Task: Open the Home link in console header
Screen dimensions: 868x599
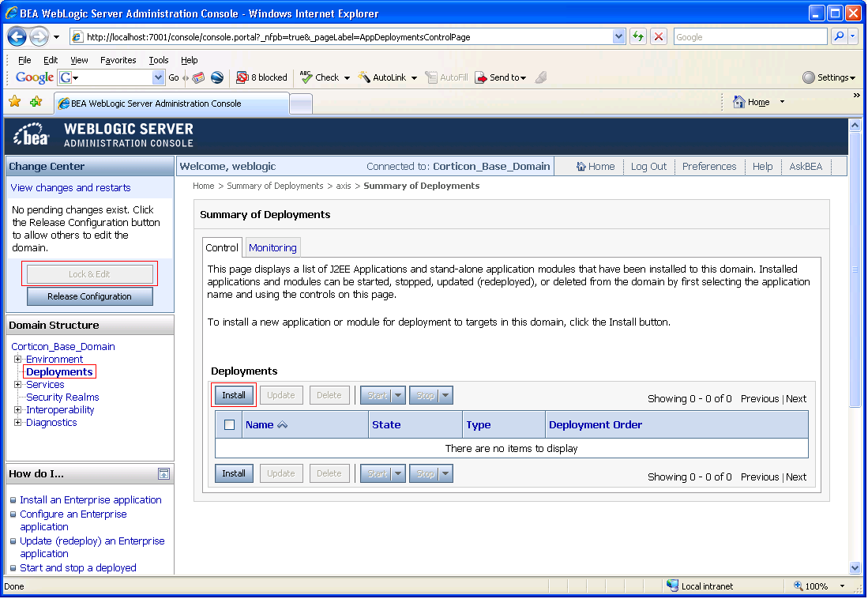Action: tap(596, 166)
